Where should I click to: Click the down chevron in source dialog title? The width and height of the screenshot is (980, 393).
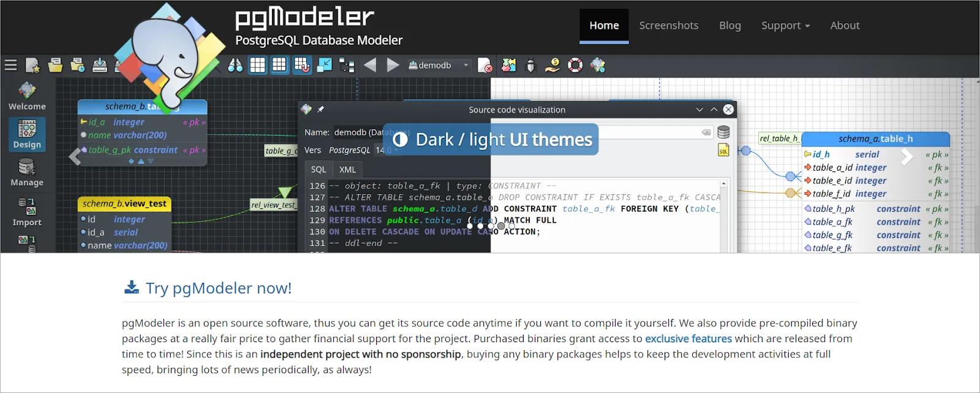tap(699, 110)
